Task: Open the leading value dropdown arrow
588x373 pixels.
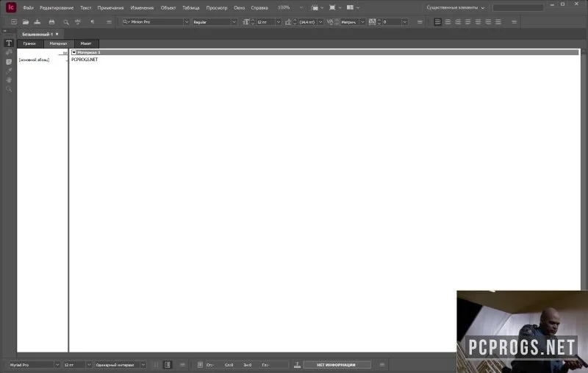Action: tap(320, 22)
